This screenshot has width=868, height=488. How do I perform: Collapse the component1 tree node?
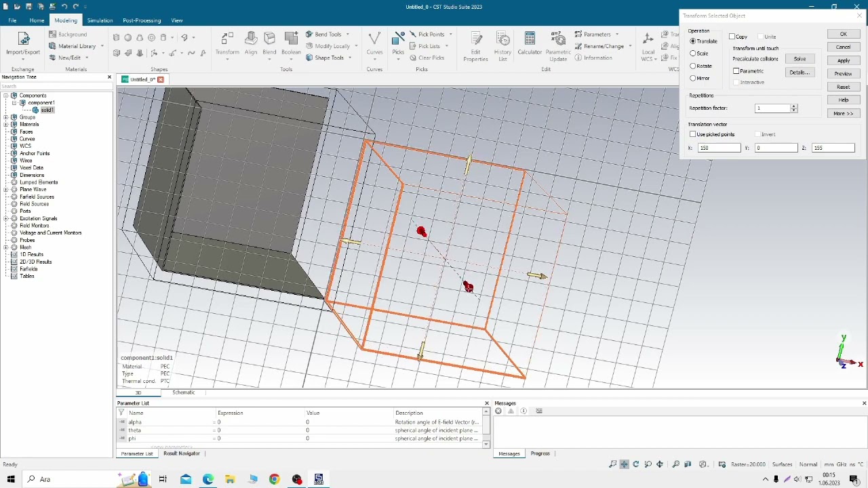[x=14, y=103]
